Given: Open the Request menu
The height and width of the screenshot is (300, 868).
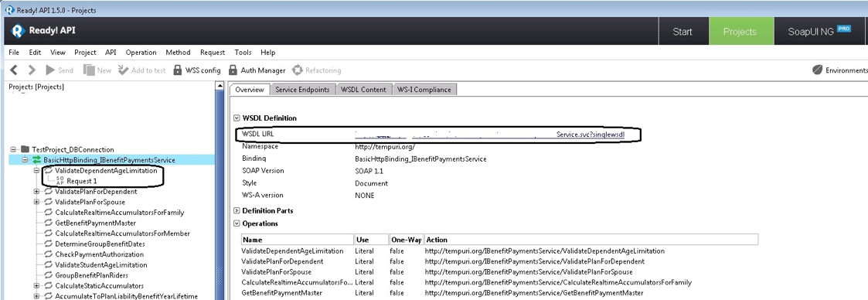Looking at the screenshot, I should (213, 53).
